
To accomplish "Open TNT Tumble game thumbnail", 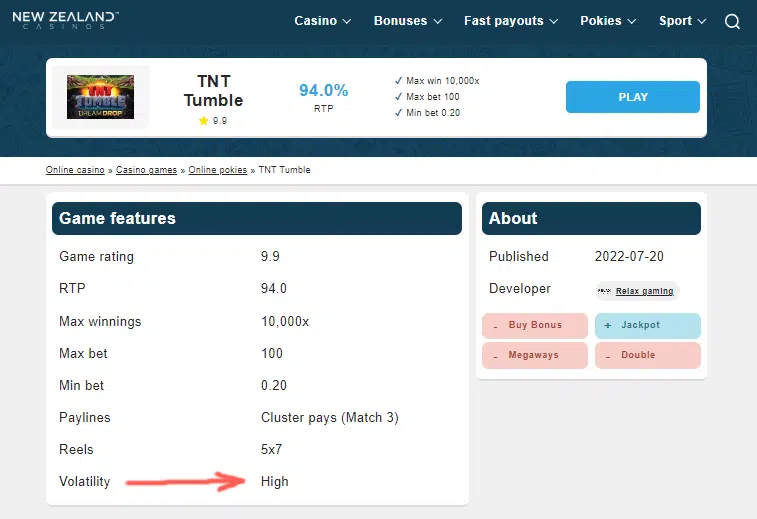I will (100, 97).
